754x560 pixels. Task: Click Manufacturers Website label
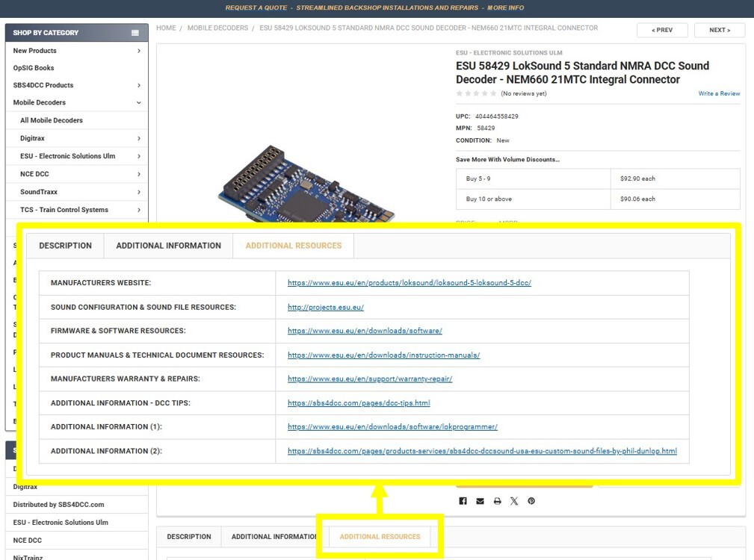[101, 283]
